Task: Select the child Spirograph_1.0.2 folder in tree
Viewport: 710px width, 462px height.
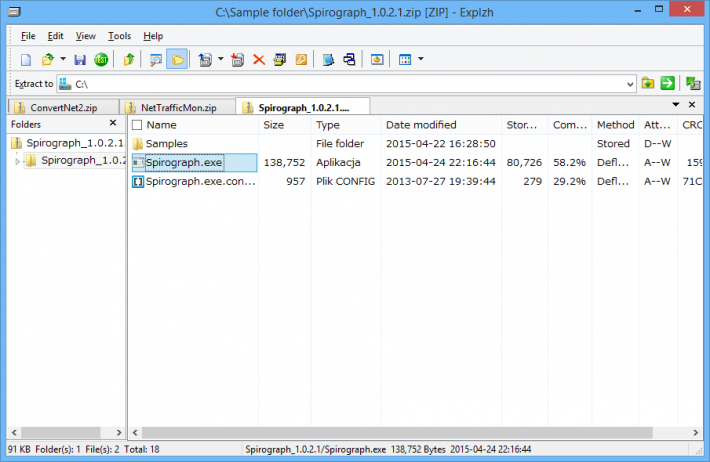Action: (x=83, y=160)
